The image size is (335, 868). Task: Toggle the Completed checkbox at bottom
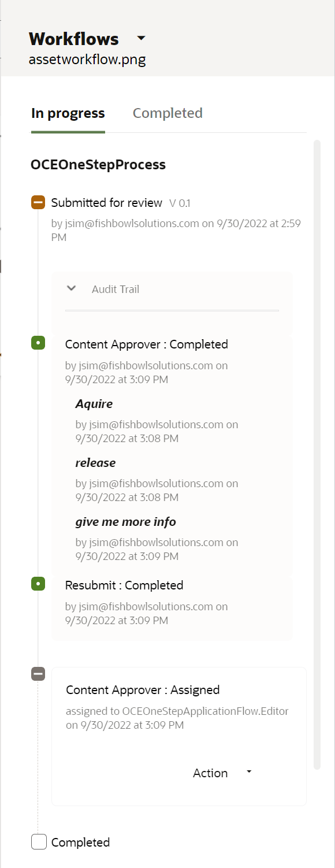[x=39, y=842]
